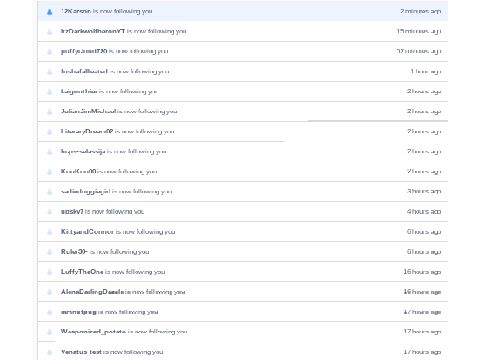
Task: Open the AlenaDarlingDazzle username link
Action: click(x=92, y=292)
